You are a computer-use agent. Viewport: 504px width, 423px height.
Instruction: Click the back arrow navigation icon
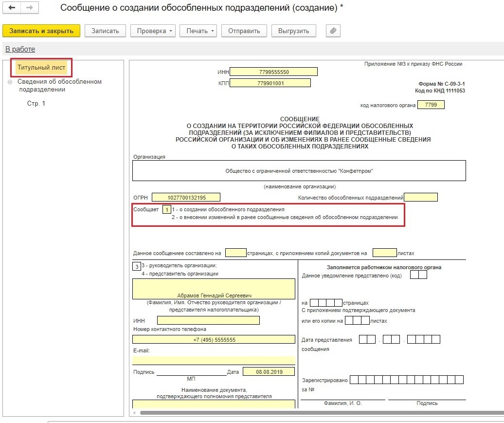click(12, 8)
